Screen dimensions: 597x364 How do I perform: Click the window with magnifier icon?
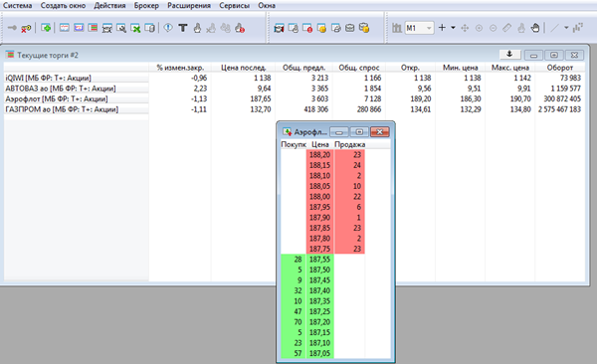pos(121,28)
